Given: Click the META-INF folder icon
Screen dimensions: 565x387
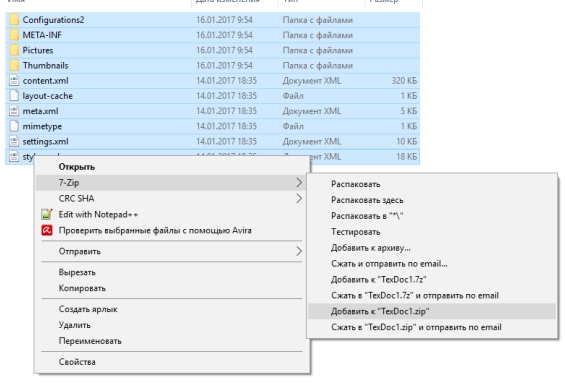Looking at the screenshot, I should click(14, 35).
